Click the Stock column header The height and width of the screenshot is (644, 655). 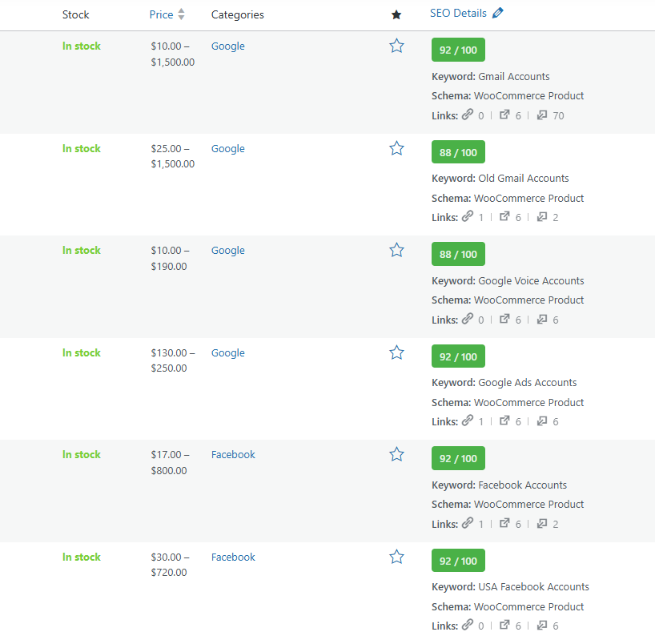pos(76,14)
